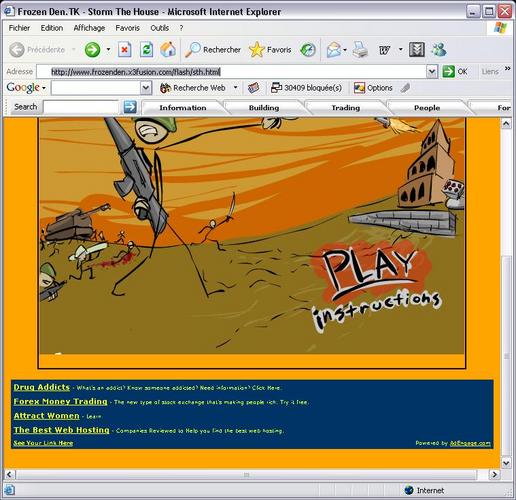Open the ? help menu

pyautogui.click(x=181, y=28)
